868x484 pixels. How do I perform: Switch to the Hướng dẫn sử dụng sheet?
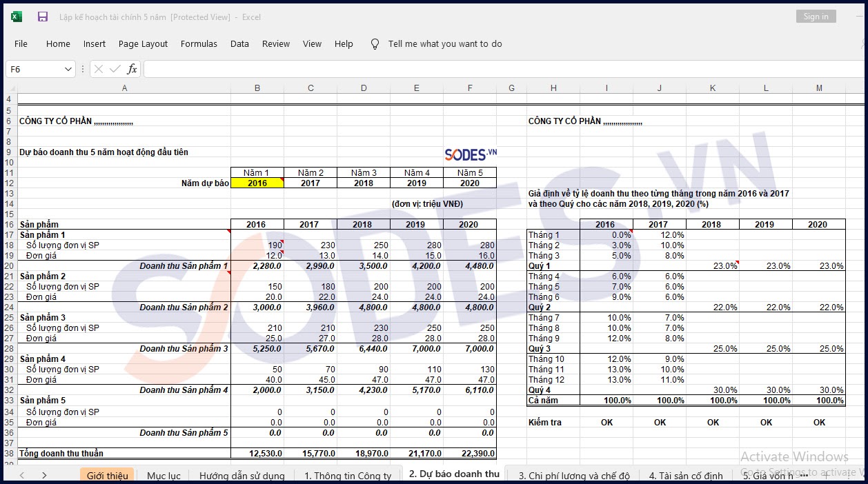coord(241,475)
